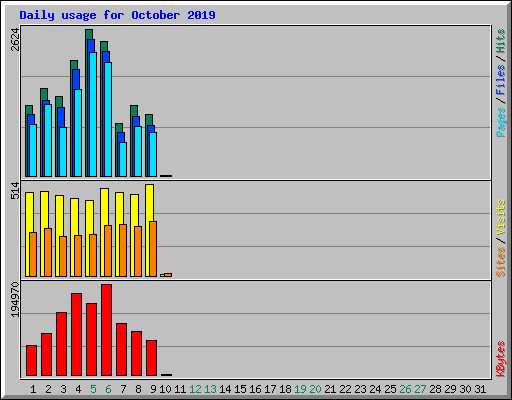
Task: Click the 'Daily usage for October 2019' title
Action: tap(117, 15)
